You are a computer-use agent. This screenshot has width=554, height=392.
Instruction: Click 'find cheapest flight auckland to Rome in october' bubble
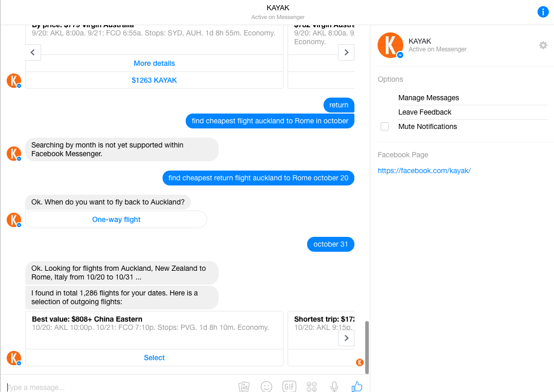270,121
